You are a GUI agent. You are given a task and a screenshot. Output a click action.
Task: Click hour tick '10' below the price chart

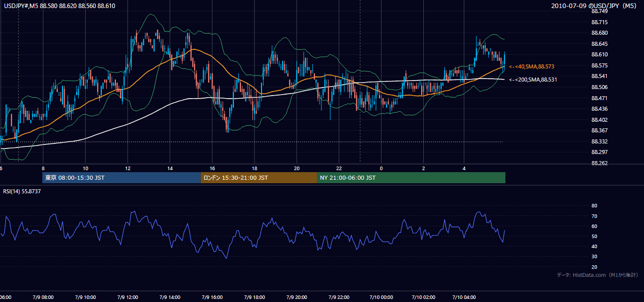85,169
